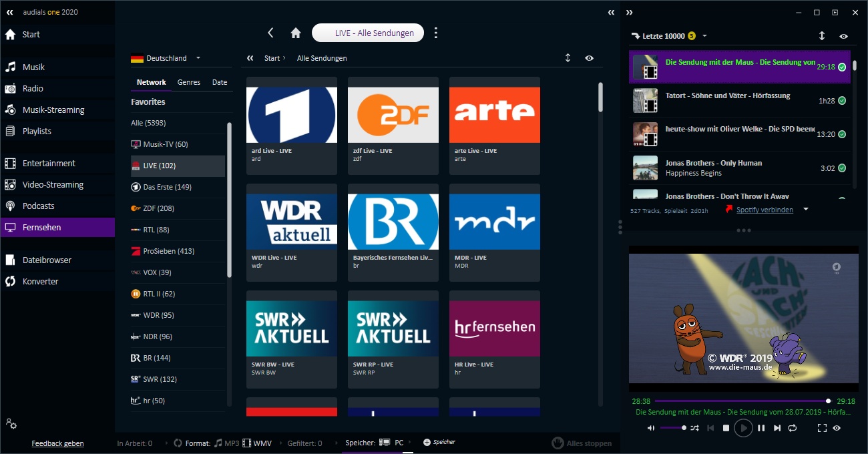Viewport: 868px width, 454px height.
Task: Toggle view options eye above channel grid
Action: coord(589,58)
